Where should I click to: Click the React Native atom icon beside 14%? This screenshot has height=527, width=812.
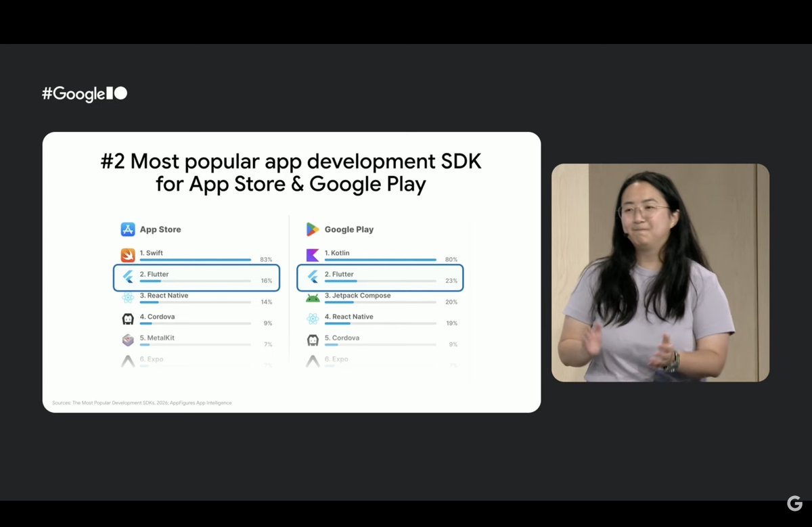[x=128, y=298]
